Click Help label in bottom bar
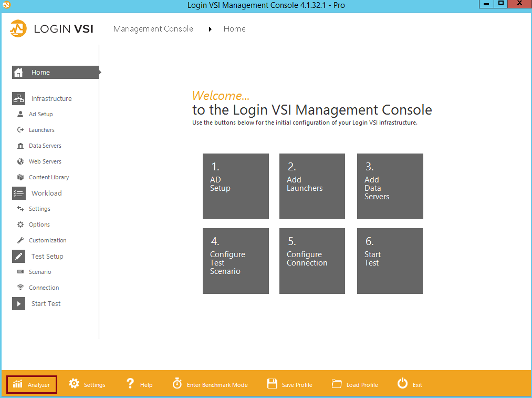The image size is (532, 398). click(146, 385)
